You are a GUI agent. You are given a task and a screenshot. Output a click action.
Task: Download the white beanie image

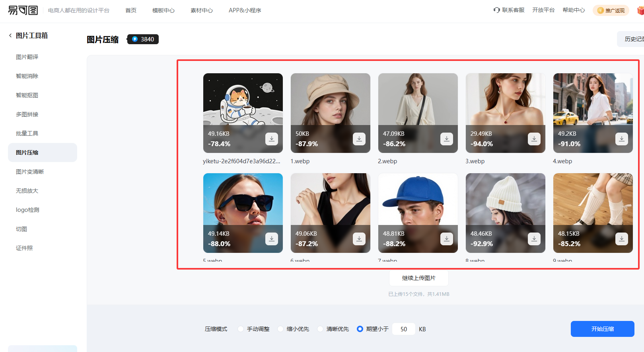tap(534, 239)
